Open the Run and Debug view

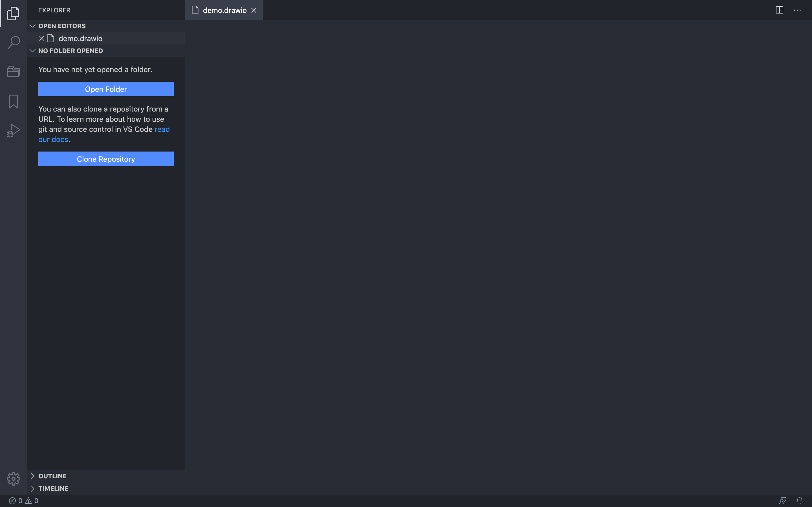coord(14,130)
